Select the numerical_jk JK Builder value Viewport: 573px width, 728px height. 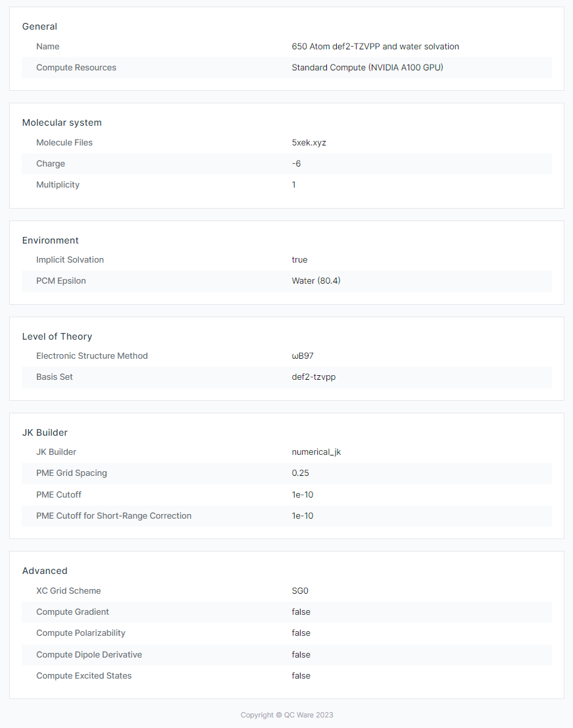click(x=316, y=452)
